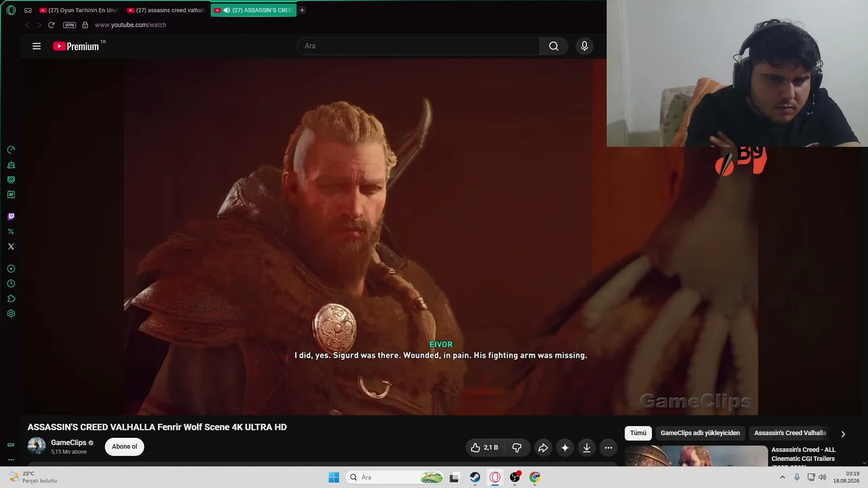Like the video (2,1 B)
The width and height of the screenshot is (868, 488).
[484, 447]
